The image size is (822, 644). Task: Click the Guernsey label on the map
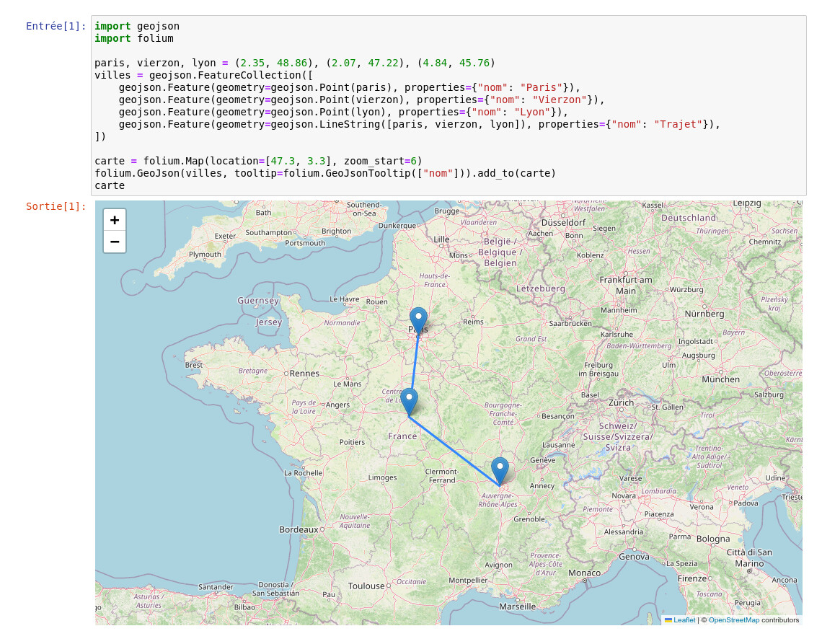point(258,301)
